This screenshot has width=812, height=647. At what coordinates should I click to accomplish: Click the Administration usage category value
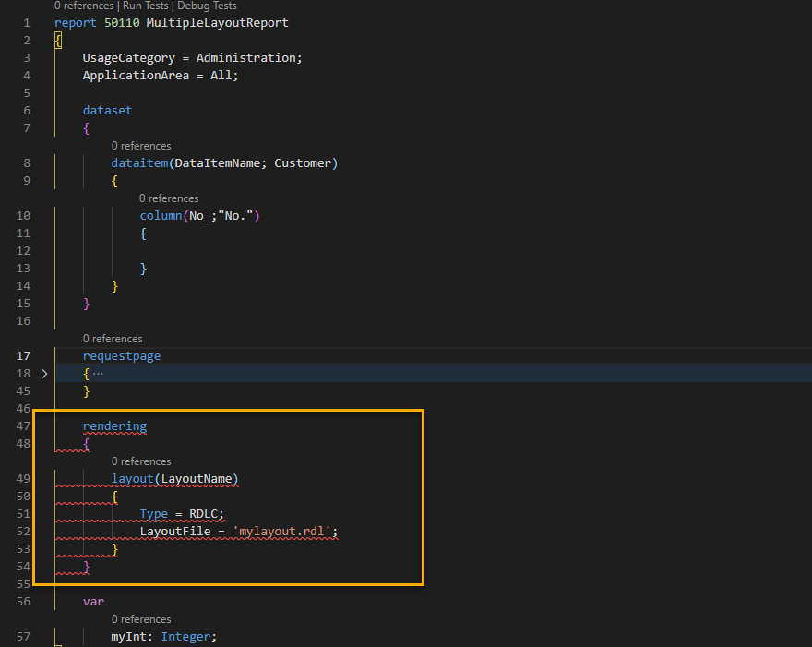[245, 57]
